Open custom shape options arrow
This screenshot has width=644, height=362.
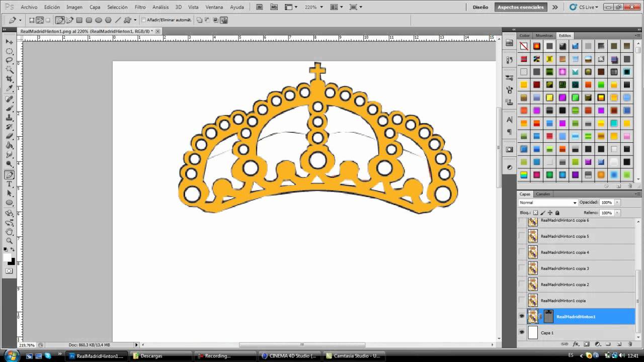(135, 20)
